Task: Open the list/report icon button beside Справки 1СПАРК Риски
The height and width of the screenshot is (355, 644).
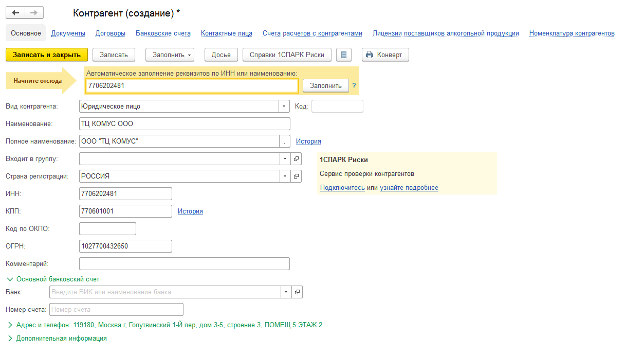Action: [344, 55]
